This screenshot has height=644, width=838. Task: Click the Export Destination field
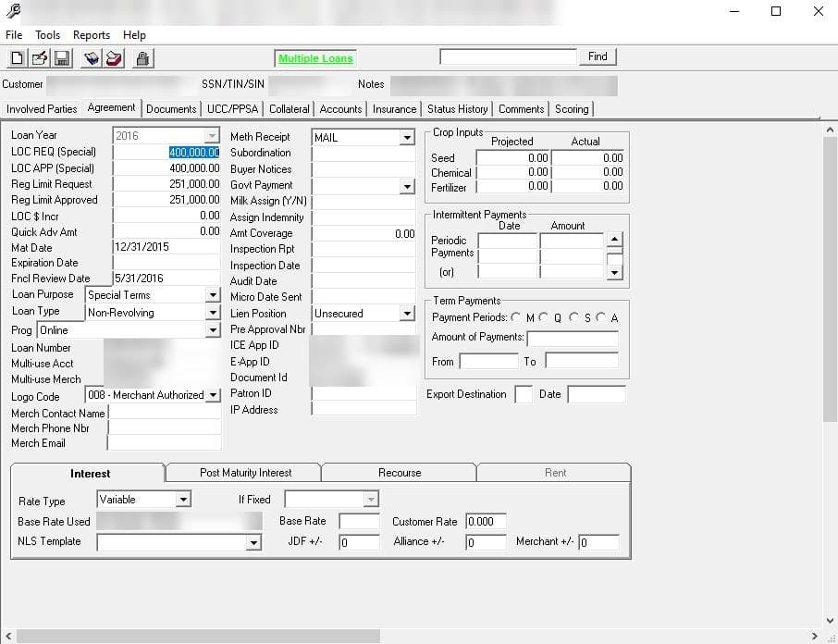click(524, 394)
